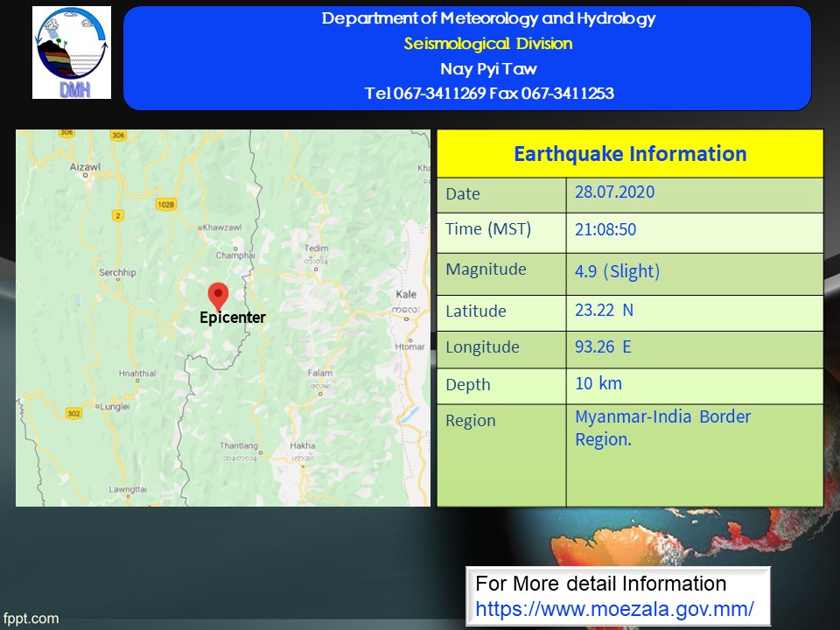The height and width of the screenshot is (630, 840).
Task: Select the date value 28.07.2020
Action: point(614,193)
